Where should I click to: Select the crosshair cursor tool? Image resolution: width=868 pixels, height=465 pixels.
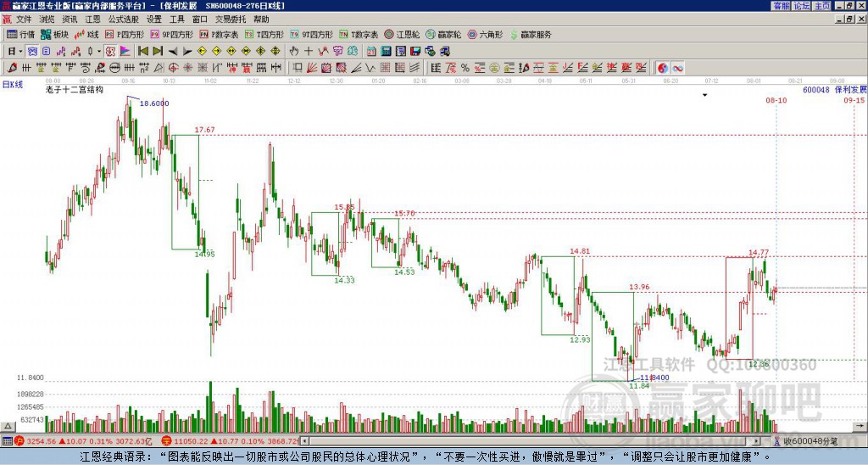(309, 51)
